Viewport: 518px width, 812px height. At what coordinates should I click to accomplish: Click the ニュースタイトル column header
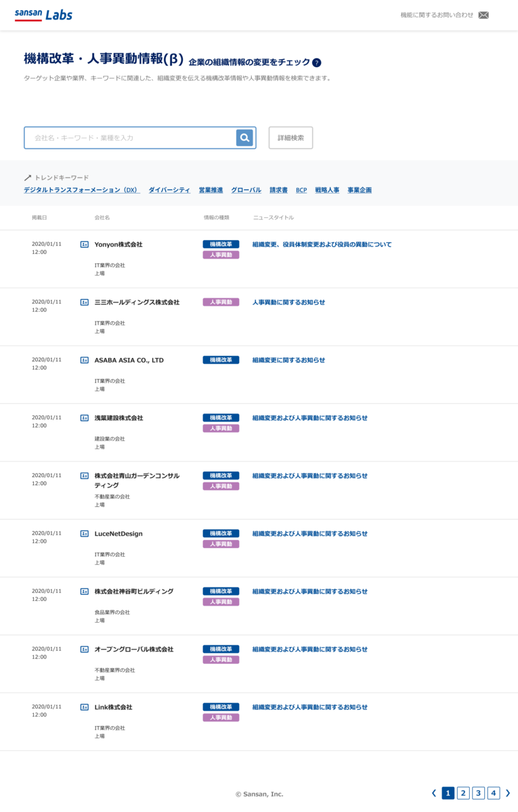point(274,218)
